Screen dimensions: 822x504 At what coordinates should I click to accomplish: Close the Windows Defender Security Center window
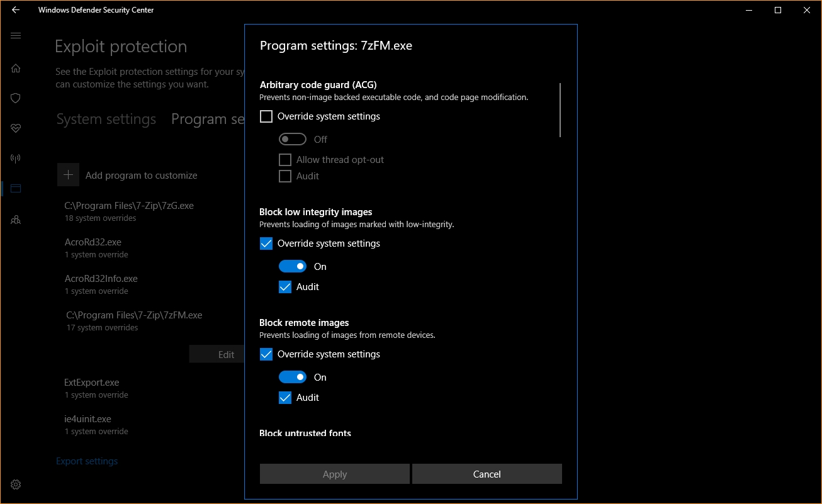coord(807,10)
